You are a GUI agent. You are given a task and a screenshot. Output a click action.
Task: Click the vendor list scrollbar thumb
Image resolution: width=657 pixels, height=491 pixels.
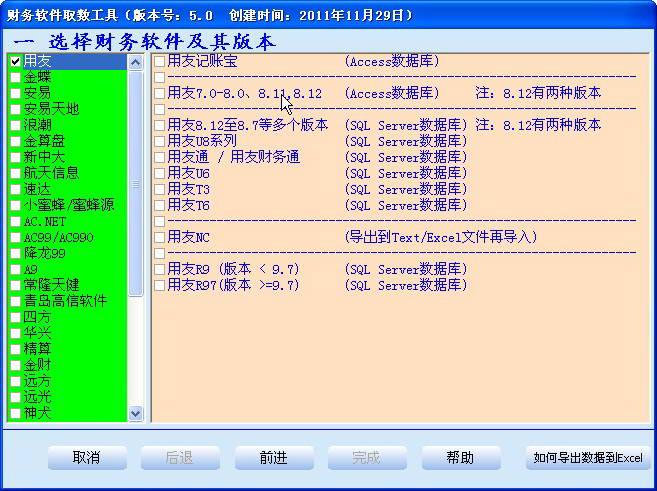pos(135,184)
